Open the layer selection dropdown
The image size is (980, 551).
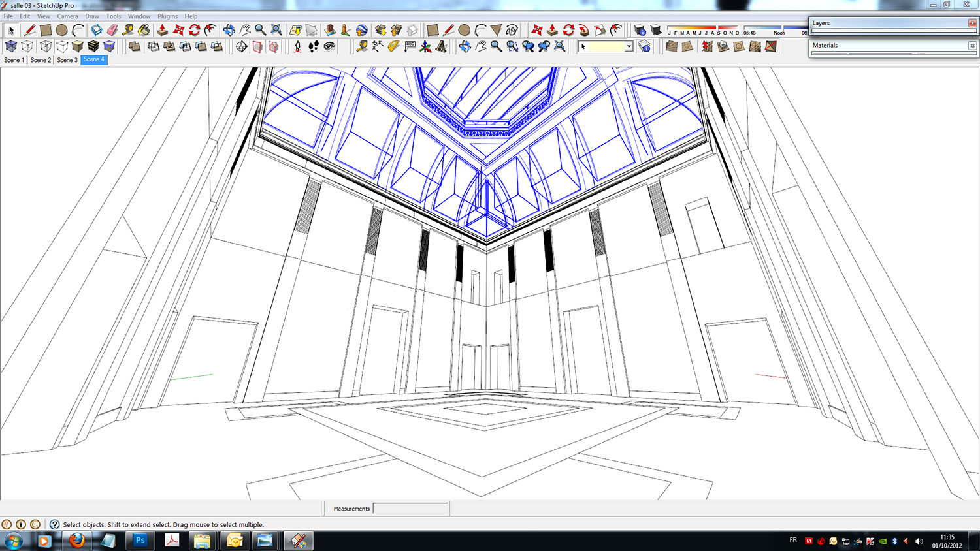[629, 46]
